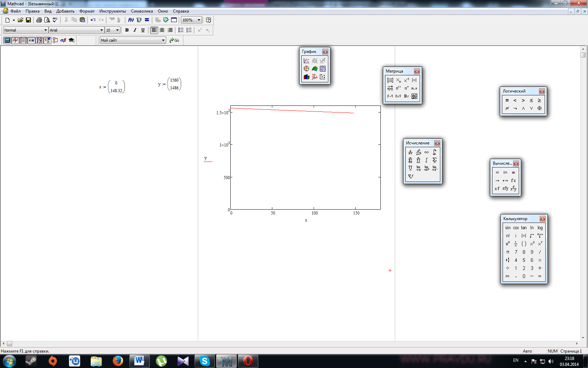Toggle the Calculator toolbar button

click(7, 40)
